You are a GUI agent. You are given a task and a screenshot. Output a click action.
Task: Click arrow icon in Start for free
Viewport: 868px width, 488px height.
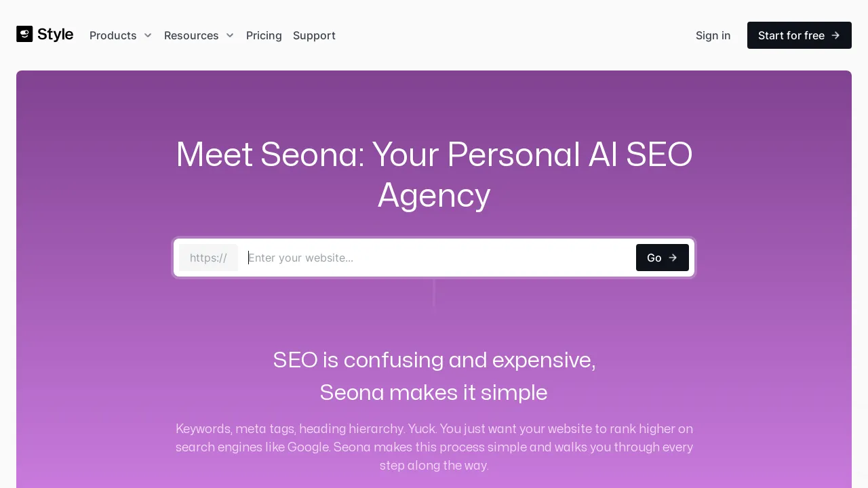click(835, 35)
